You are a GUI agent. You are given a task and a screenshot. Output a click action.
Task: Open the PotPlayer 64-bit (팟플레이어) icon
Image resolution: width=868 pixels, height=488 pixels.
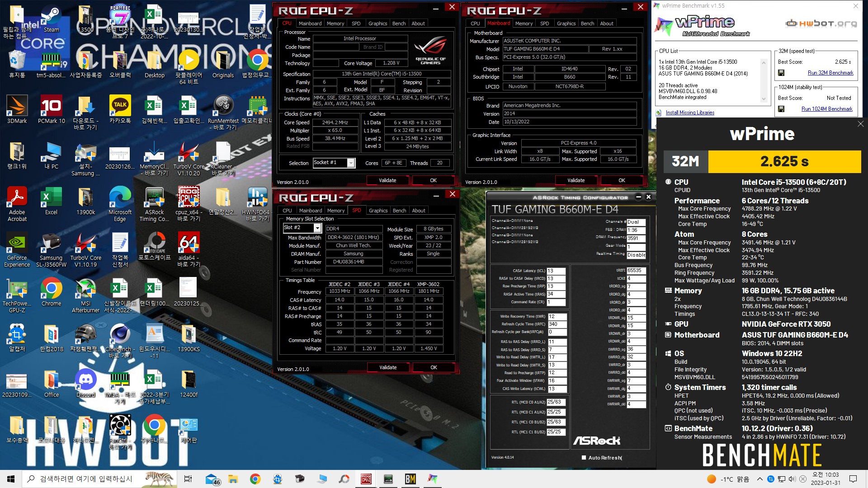(189, 67)
